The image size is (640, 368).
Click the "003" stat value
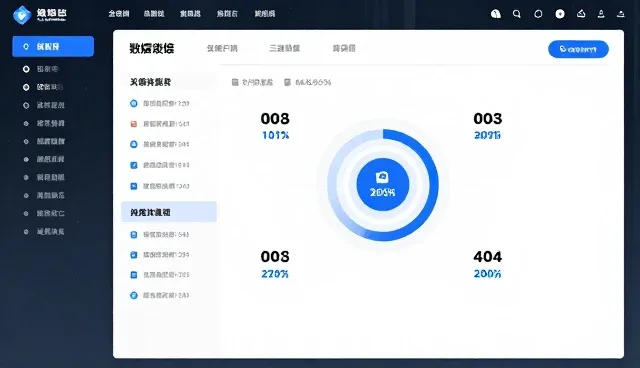point(488,119)
